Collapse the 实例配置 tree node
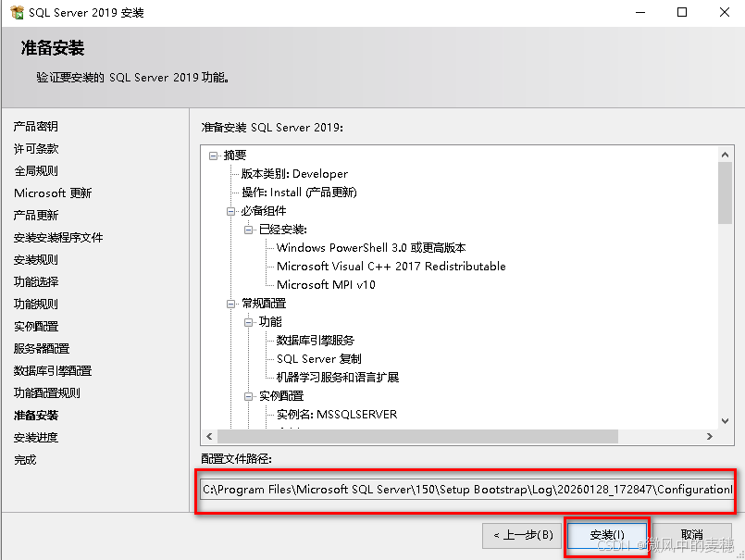Image resolution: width=745 pixels, height=560 pixels. [249, 396]
